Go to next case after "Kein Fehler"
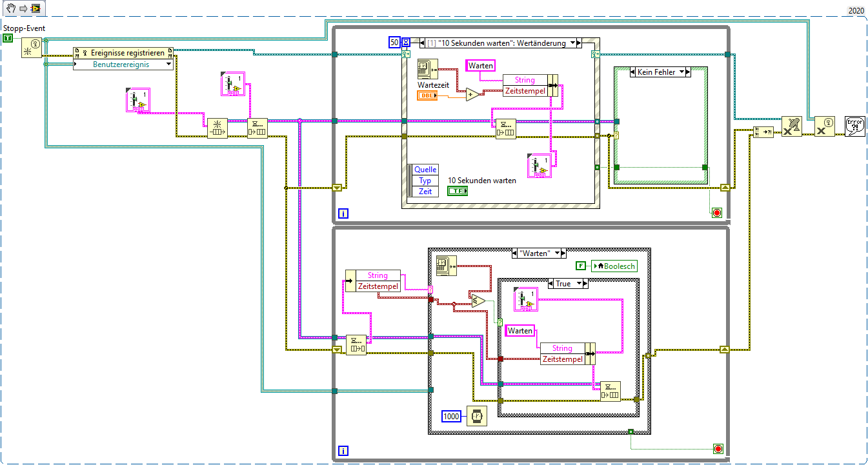 [688, 72]
